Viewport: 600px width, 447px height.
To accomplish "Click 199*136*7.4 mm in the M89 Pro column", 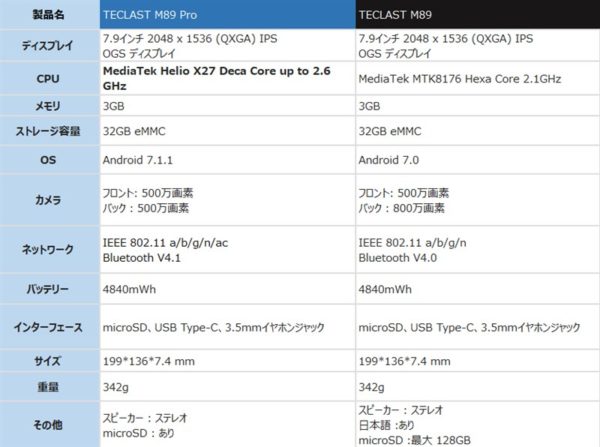I will [148, 361].
